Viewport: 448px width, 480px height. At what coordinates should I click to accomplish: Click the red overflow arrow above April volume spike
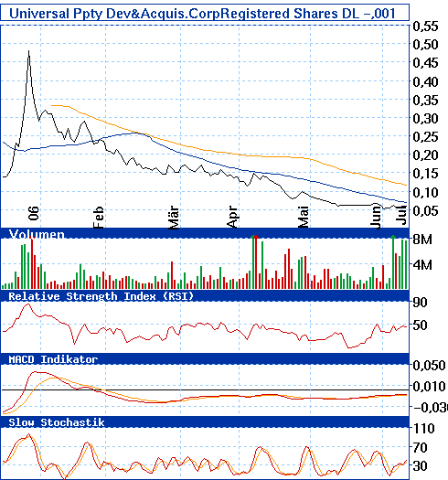click(256, 237)
